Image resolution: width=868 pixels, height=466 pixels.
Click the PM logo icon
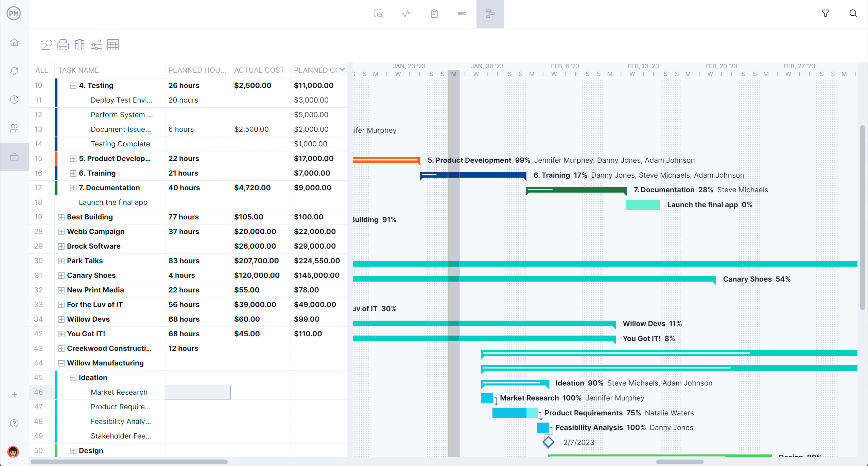(x=14, y=14)
